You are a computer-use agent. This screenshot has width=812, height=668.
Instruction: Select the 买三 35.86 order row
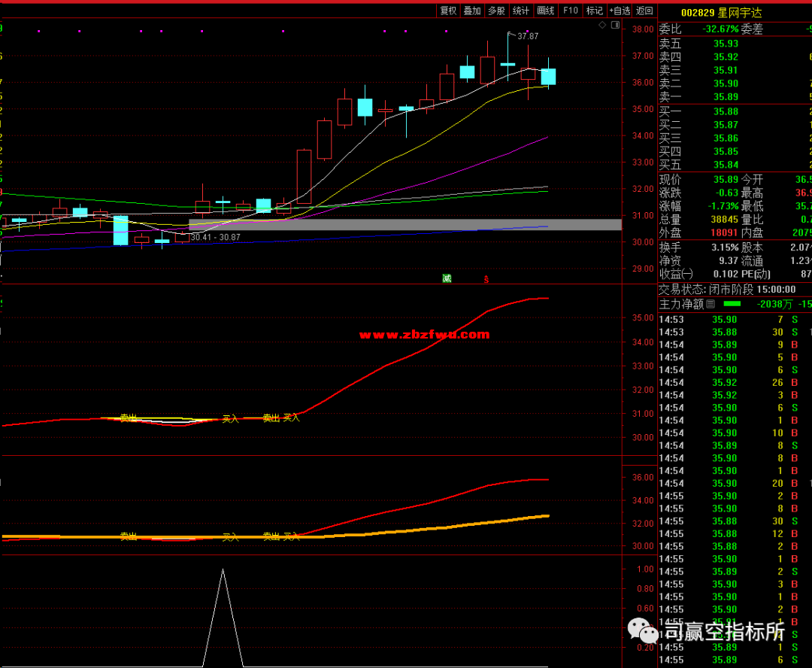[x=735, y=138]
